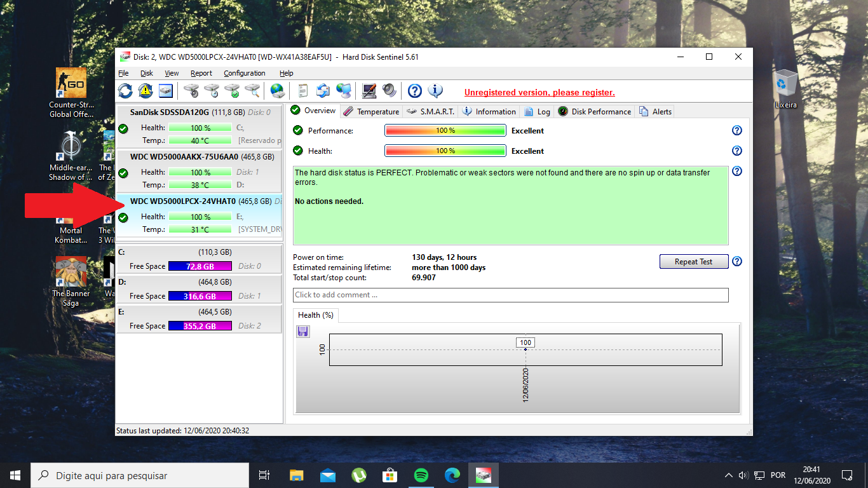868x488 pixels.
Task: Switch to the Alerts tab
Action: tap(655, 111)
